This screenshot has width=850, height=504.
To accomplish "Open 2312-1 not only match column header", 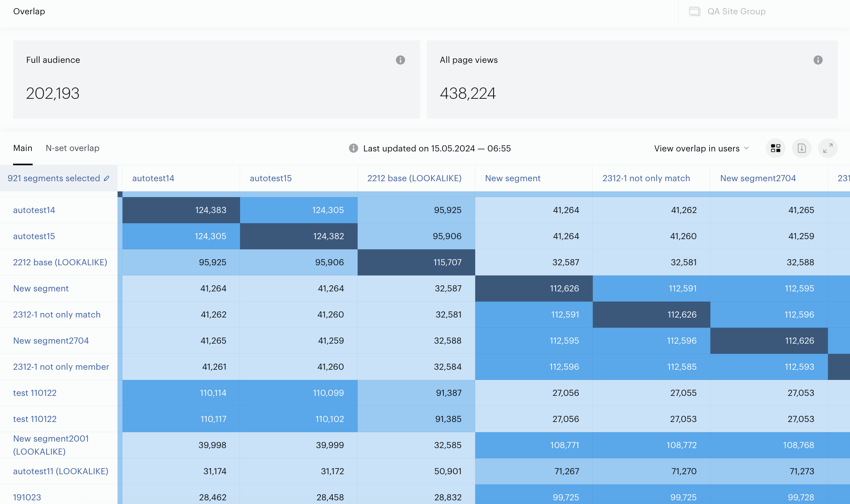I will 646,178.
